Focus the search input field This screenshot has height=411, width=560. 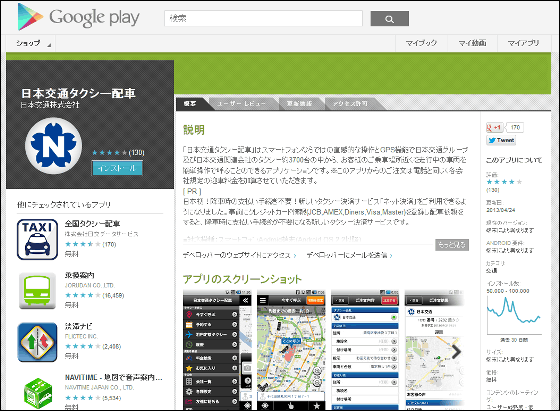click(263, 18)
